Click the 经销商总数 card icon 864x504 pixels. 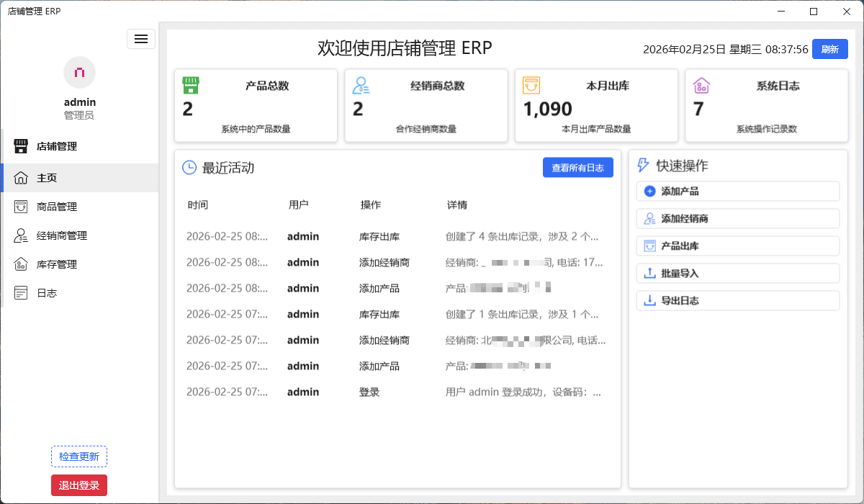[360, 85]
